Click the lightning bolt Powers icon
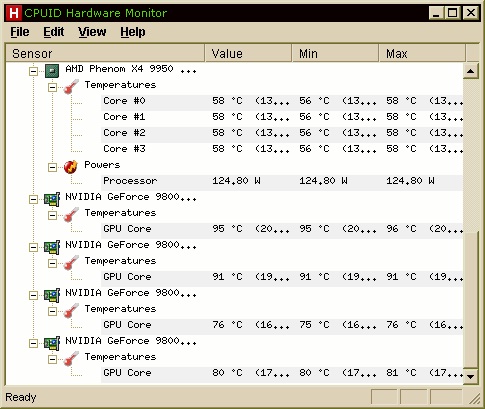The width and height of the screenshot is (485, 409). coord(71,167)
